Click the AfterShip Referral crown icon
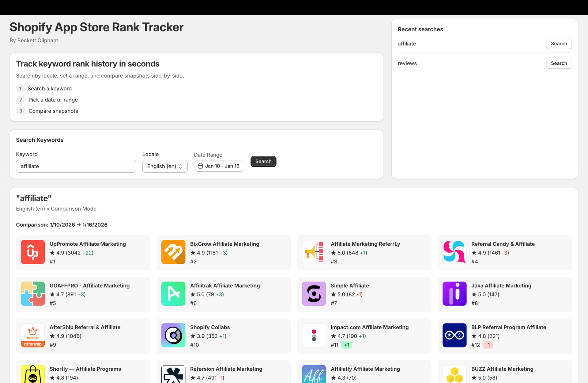This screenshot has height=383, width=588. (33, 335)
